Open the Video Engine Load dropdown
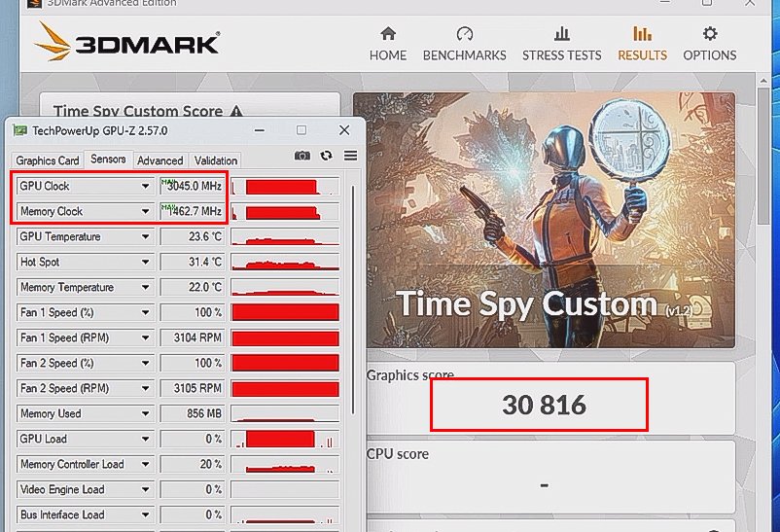The image size is (780, 532). (145, 490)
